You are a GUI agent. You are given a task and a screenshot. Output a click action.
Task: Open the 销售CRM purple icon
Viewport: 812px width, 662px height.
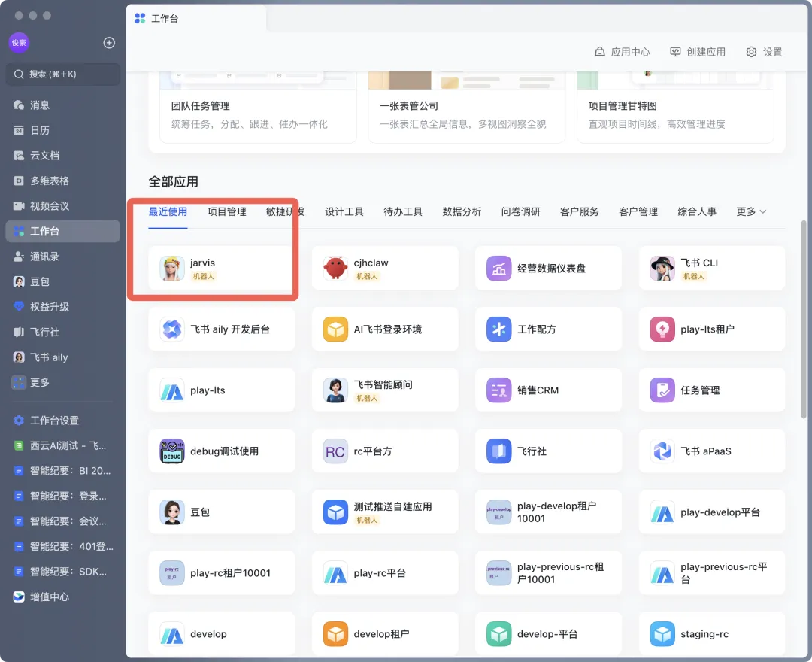click(498, 390)
